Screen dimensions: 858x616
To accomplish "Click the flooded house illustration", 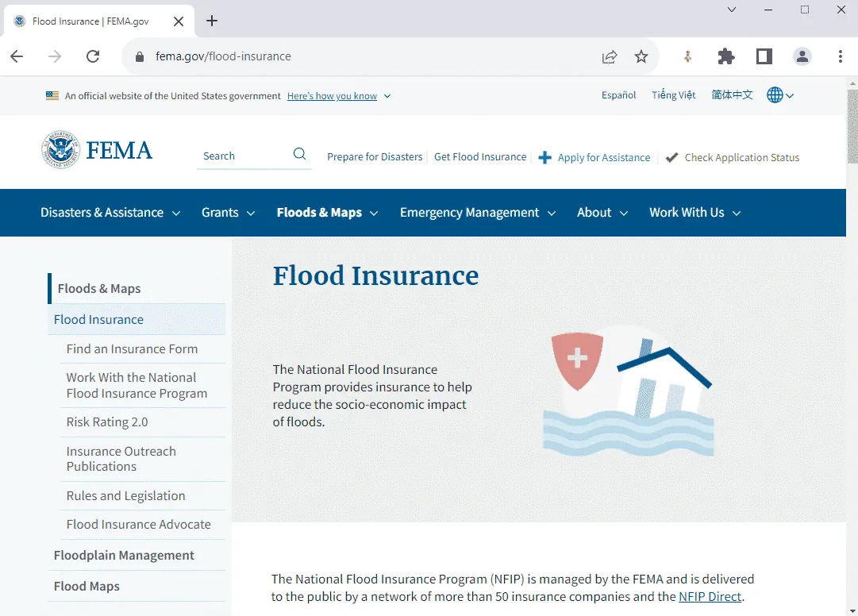I will 629,391.
